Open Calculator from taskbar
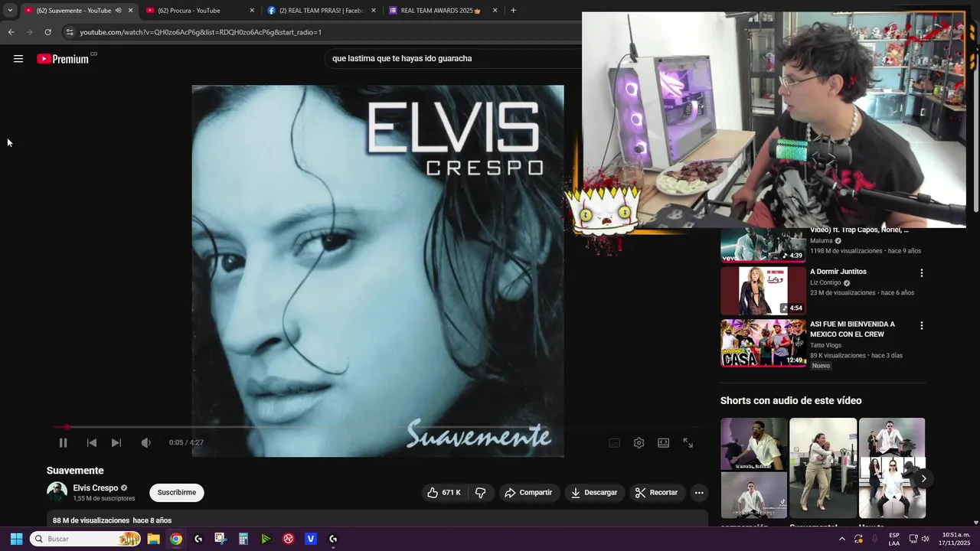This screenshot has height=551, width=980. [x=243, y=539]
